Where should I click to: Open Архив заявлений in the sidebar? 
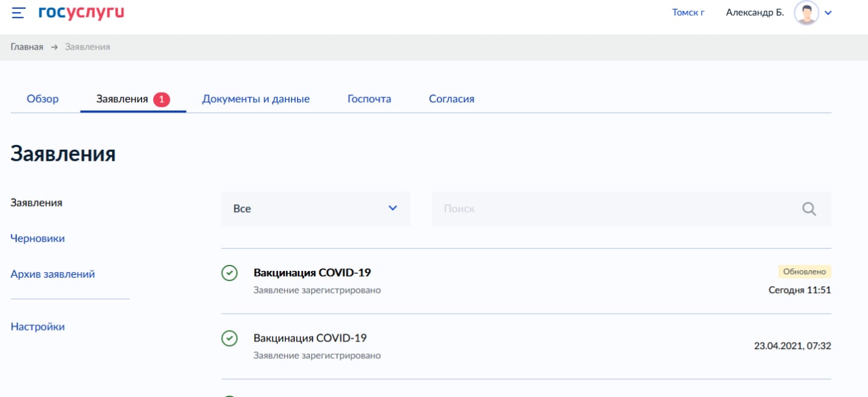tap(53, 274)
